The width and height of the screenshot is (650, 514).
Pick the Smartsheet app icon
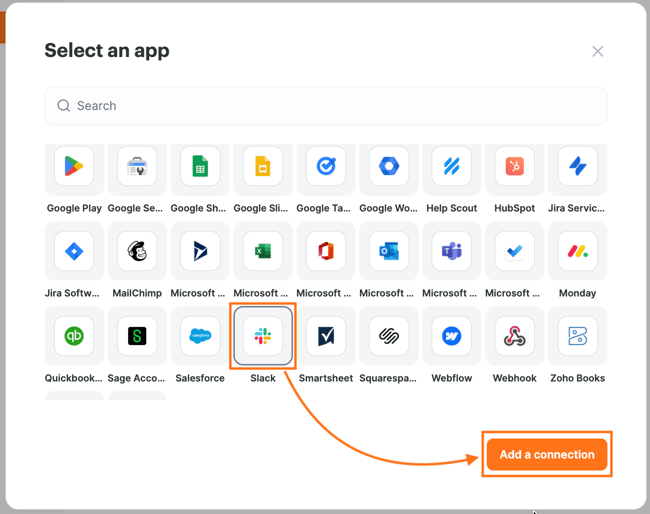[x=326, y=336]
